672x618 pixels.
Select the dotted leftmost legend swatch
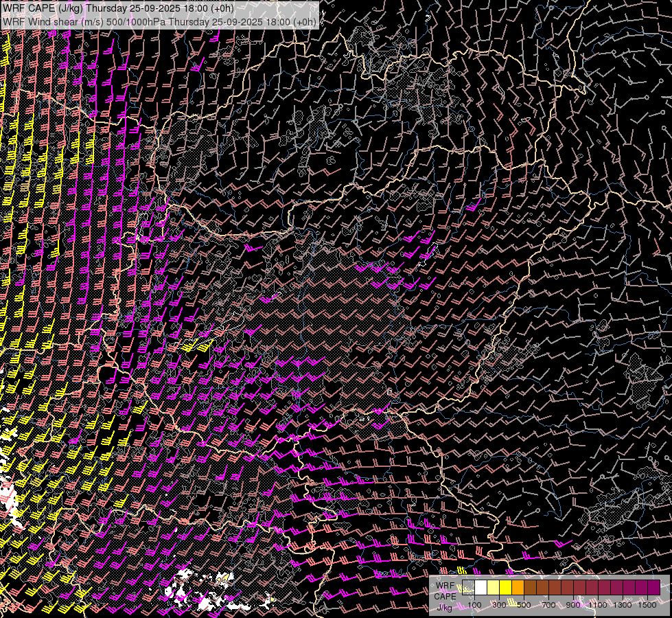click(469, 587)
